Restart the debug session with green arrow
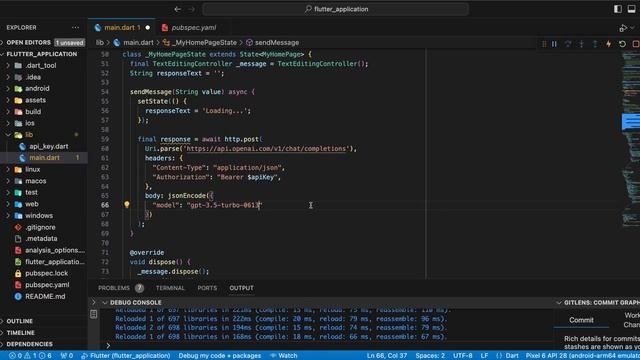This screenshot has width=640, height=360. point(622,44)
